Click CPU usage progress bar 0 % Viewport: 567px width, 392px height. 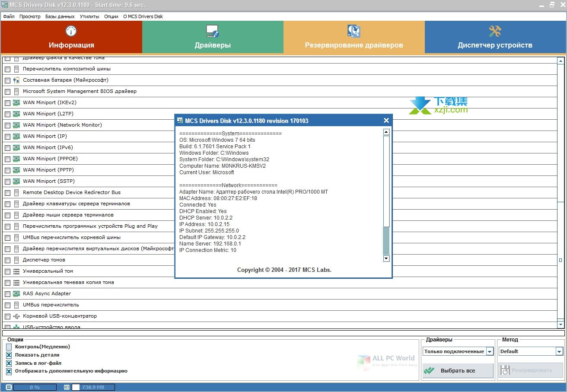click(35, 387)
